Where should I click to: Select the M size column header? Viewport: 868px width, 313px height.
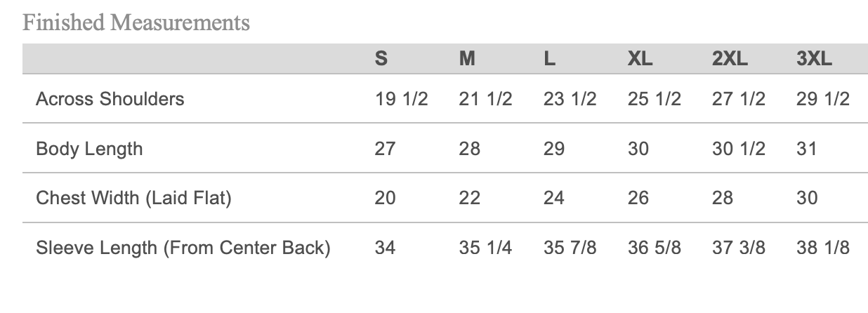[x=467, y=60]
